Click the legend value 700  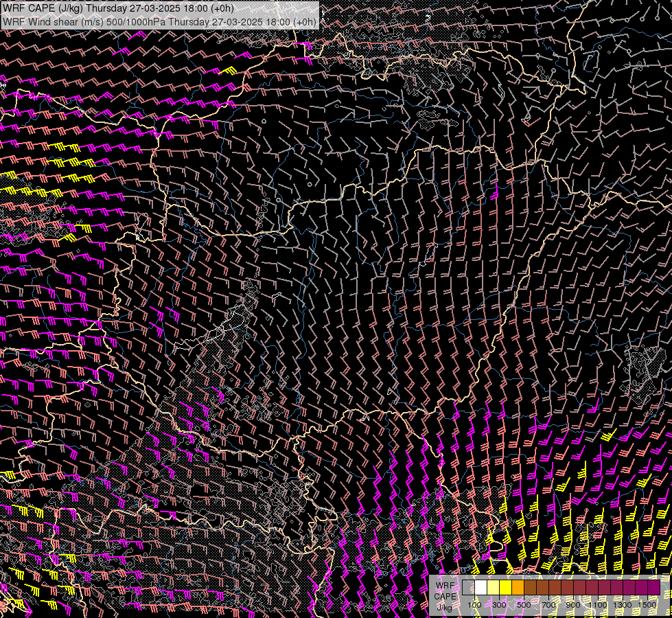548,605
